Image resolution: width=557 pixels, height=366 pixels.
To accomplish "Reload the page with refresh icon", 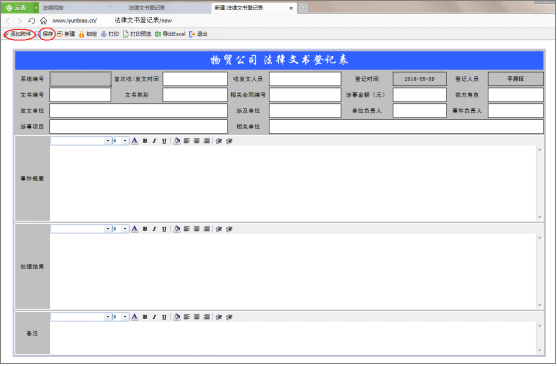I will [x=32, y=21].
